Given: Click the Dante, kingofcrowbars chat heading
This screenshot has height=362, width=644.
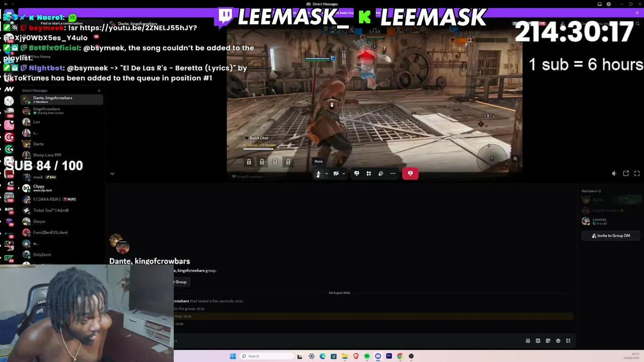Looking at the screenshot, I should pyautogui.click(x=149, y=261).
